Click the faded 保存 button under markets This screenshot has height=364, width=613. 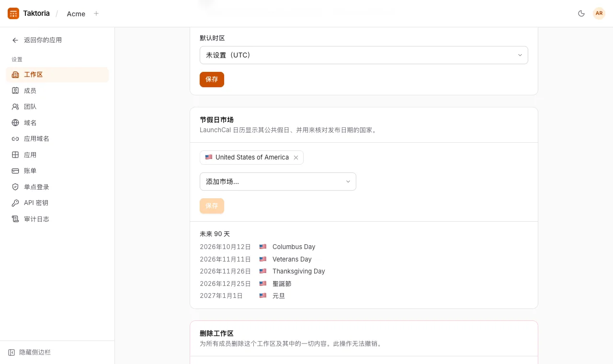(212, 206)
